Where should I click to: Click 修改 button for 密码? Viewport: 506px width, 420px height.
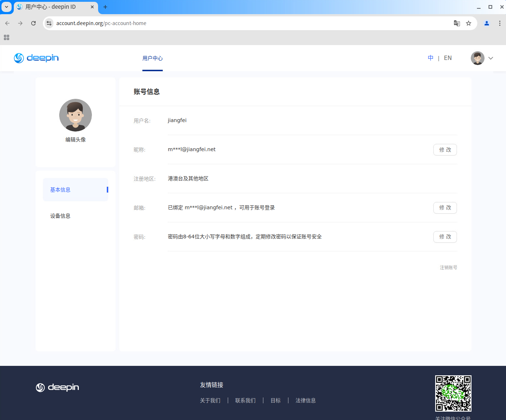tap(445, 237)
